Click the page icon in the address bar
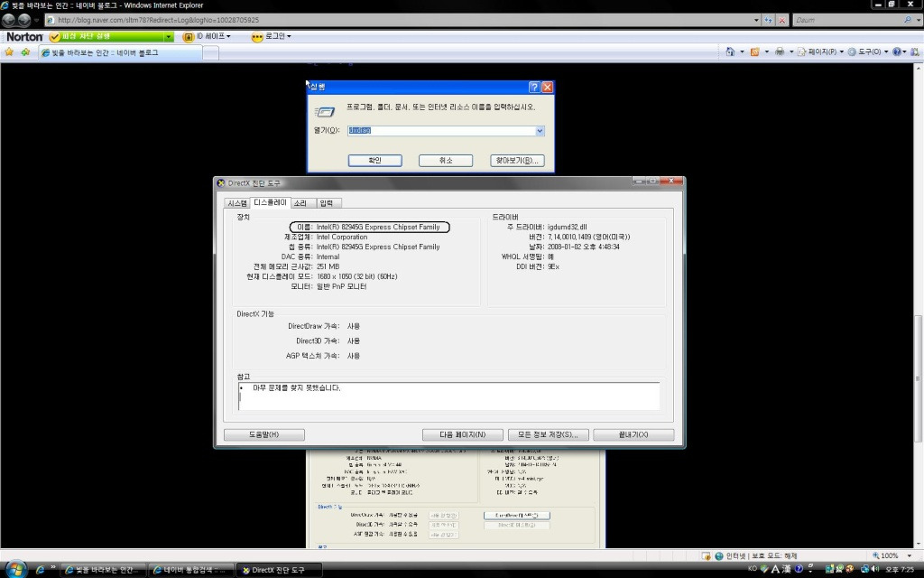The width and height of the screenshot is (924, 578). (x=51, y=20)
